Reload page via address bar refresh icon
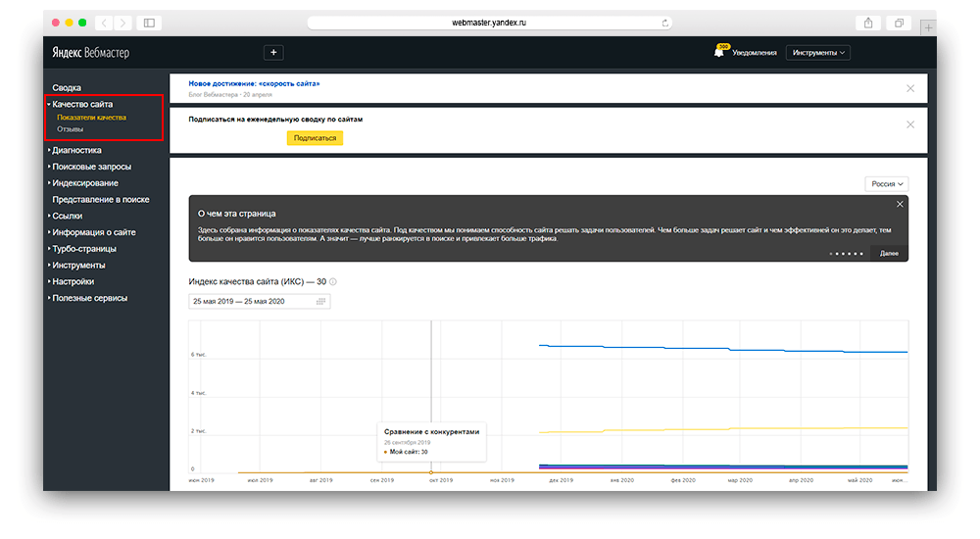980x539 pixels. click(x=665, y=24)
